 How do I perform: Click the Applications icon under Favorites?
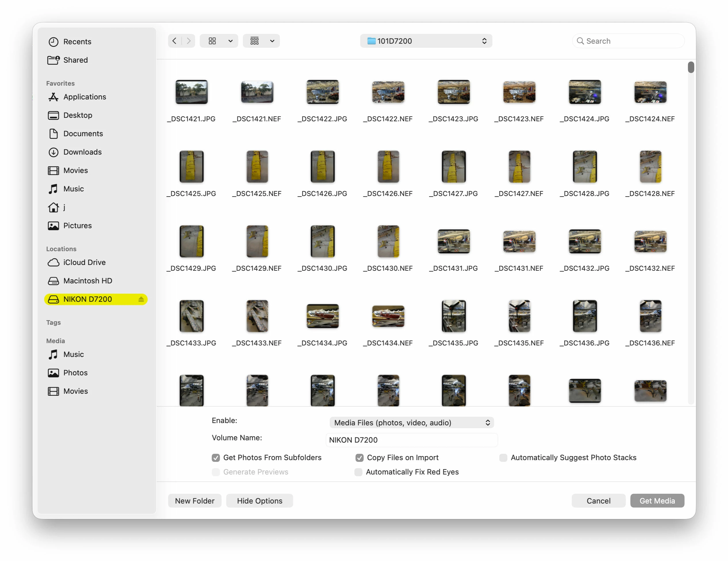(x=53, y=97)
